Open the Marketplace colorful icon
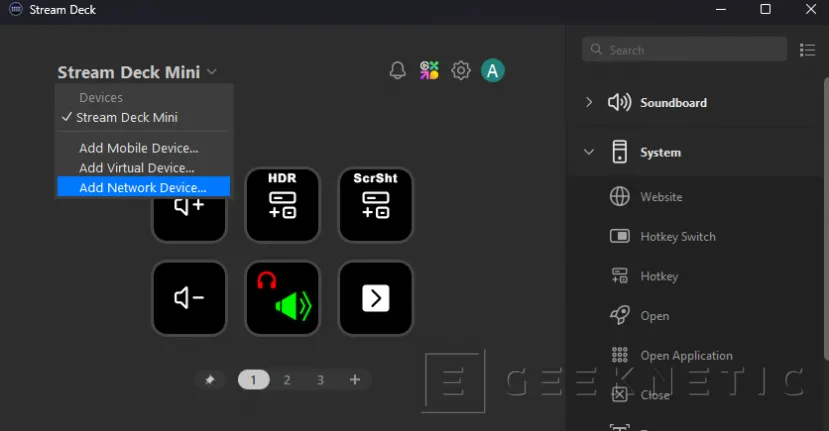Image resolution: width=829 pixels, height=431 pixels. [x=429, y=70]
